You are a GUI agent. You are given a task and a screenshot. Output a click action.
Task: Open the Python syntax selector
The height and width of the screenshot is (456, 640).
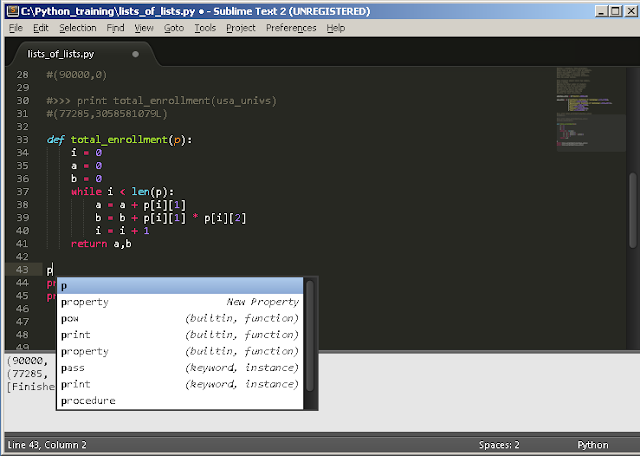pos(593,445)
